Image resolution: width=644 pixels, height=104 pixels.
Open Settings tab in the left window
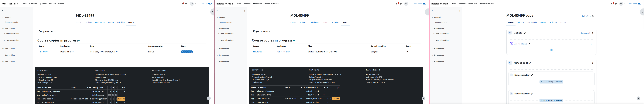pos(88,22)
